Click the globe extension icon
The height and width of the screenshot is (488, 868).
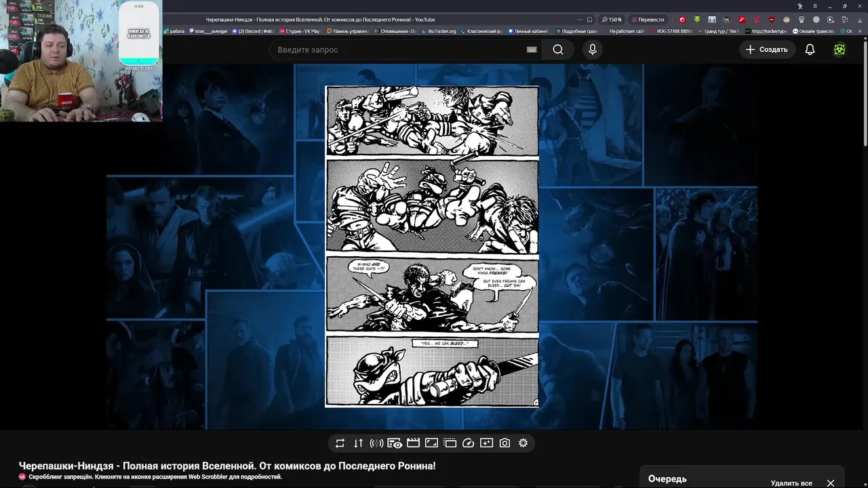click(x=816, y=20)
